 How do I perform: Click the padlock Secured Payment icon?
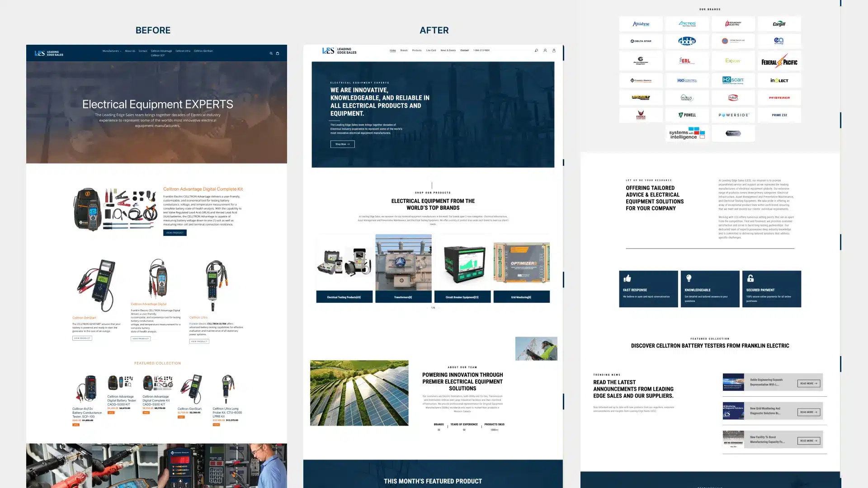tap(750, 278)
